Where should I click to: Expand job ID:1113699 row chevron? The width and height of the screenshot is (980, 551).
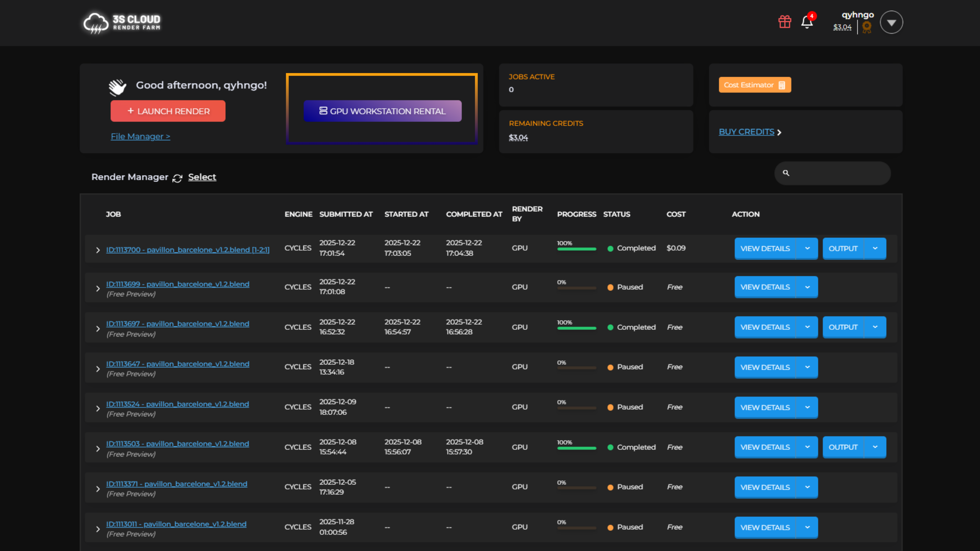[98, 289]
